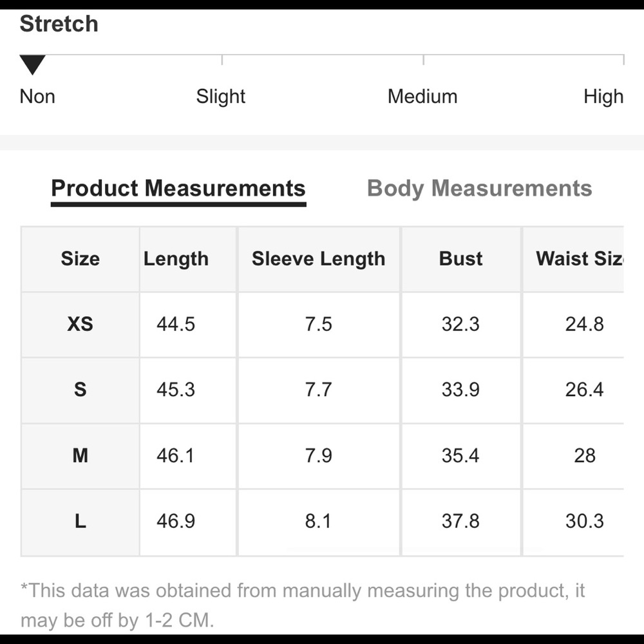Click the Waist Size column header
The image size is (644, 644).
(x=580, y=259)
